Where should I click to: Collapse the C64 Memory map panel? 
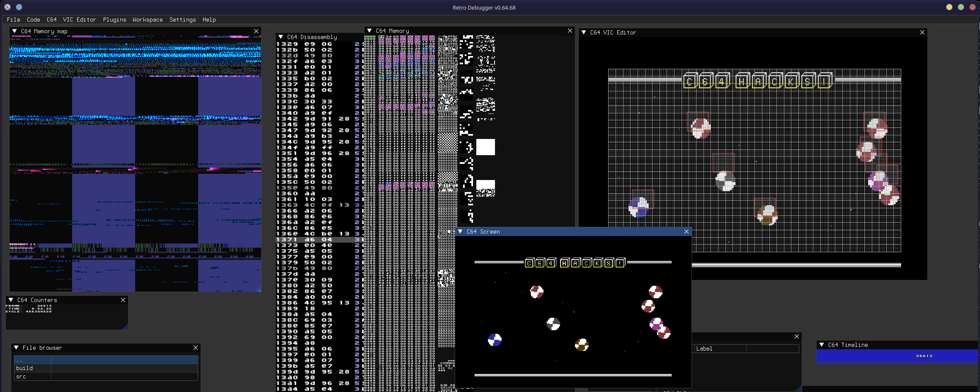point(15,31)
